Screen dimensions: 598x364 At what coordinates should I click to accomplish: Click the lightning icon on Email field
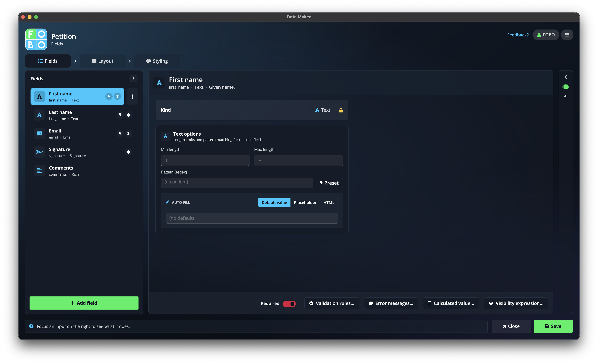click(120, 133)
